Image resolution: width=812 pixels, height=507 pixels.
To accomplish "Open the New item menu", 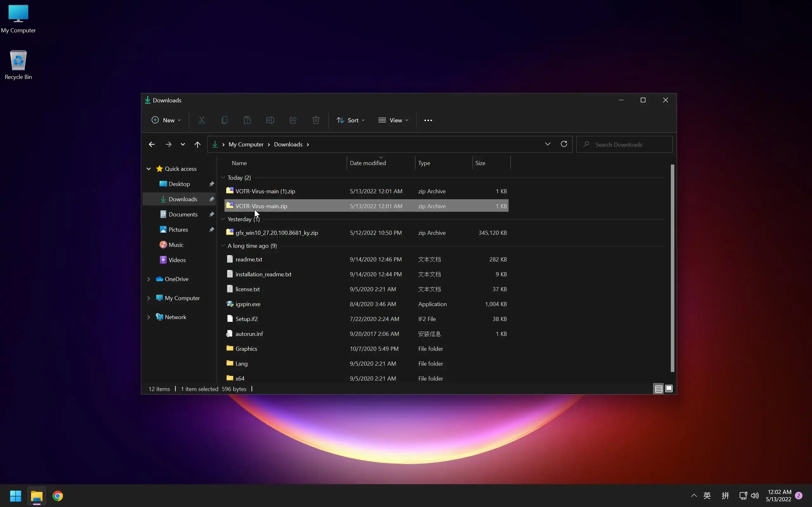I will click(166, 120).
